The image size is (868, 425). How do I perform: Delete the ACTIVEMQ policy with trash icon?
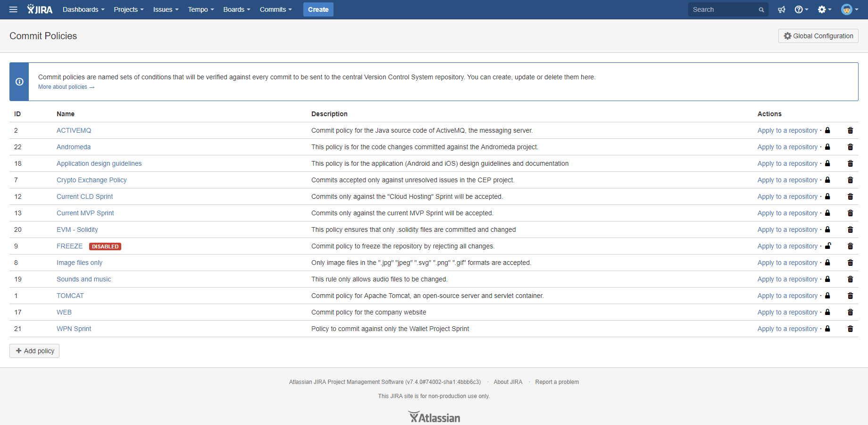850,130
